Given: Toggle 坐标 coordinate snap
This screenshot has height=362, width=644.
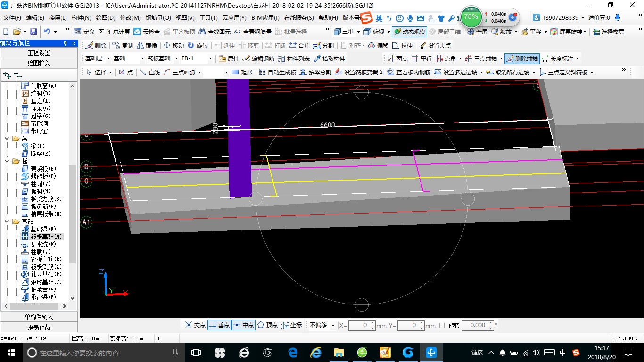Looking at the screenshot, I should coord(291,325).
